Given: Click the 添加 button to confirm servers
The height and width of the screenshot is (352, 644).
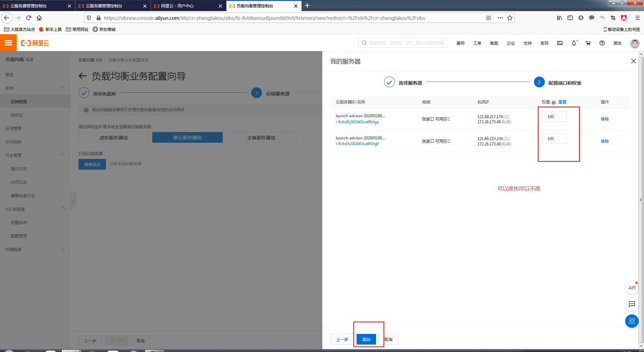Looking at the screenshot, I should (366, 339).
